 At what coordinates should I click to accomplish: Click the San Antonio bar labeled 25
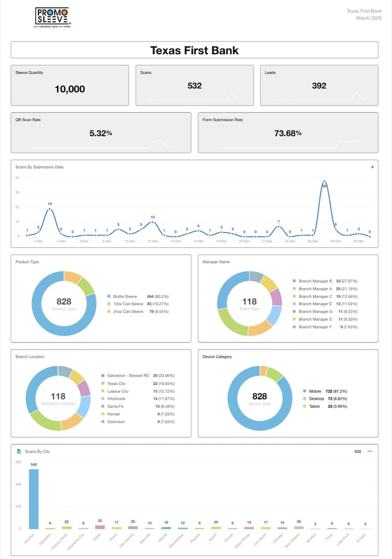click(133, 527)
